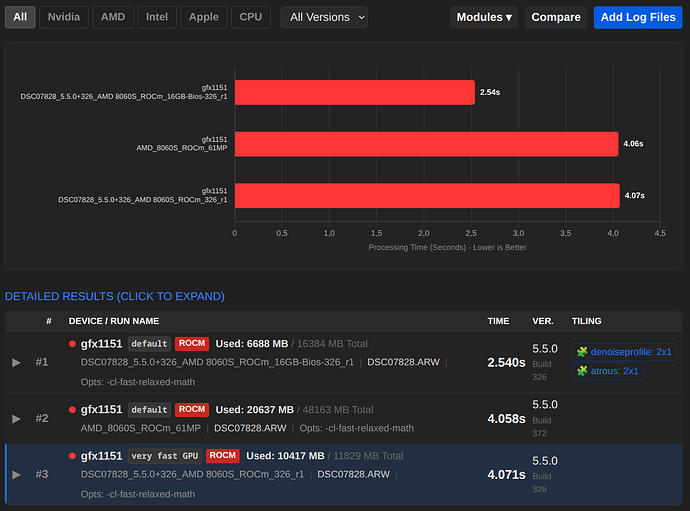Image resolution: width=690 pixels, height=511 pixels.
Task: Click the 4.07s chart bar
Action: 427,195
